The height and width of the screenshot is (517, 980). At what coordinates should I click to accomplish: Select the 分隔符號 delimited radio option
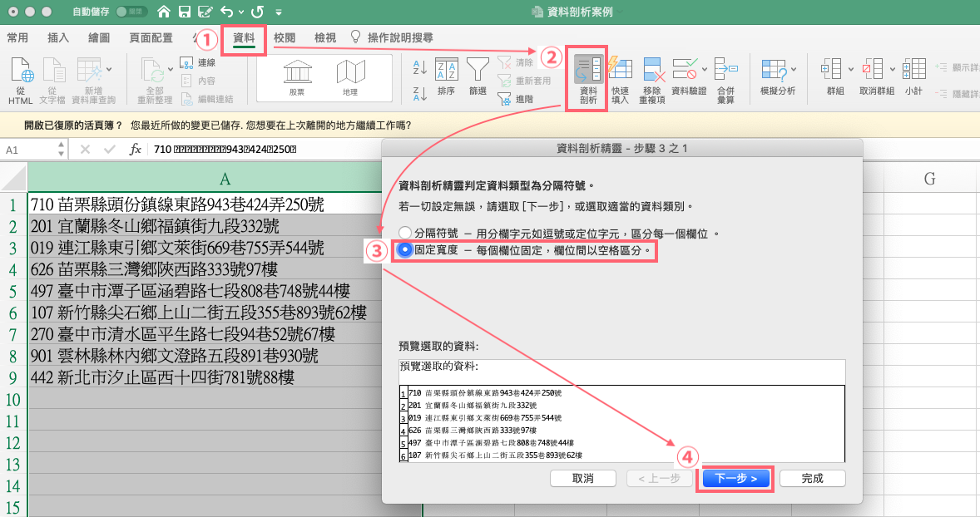(x=405, y=233)
